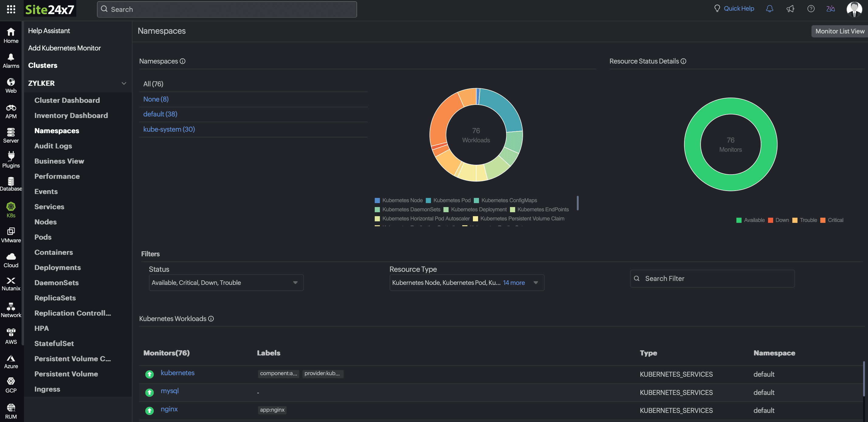Open the kube-system (30) namespace link
Image resolution: width=868 pixels, height=422 pixels.
(169, 129)
